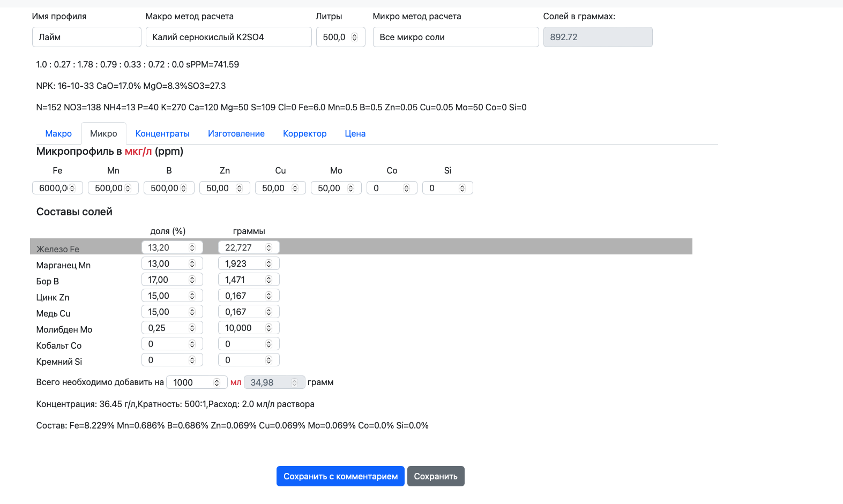Click the Кремний Si percentage field
The height and width of the screenshot is (504, 843).
click(166, 360)
